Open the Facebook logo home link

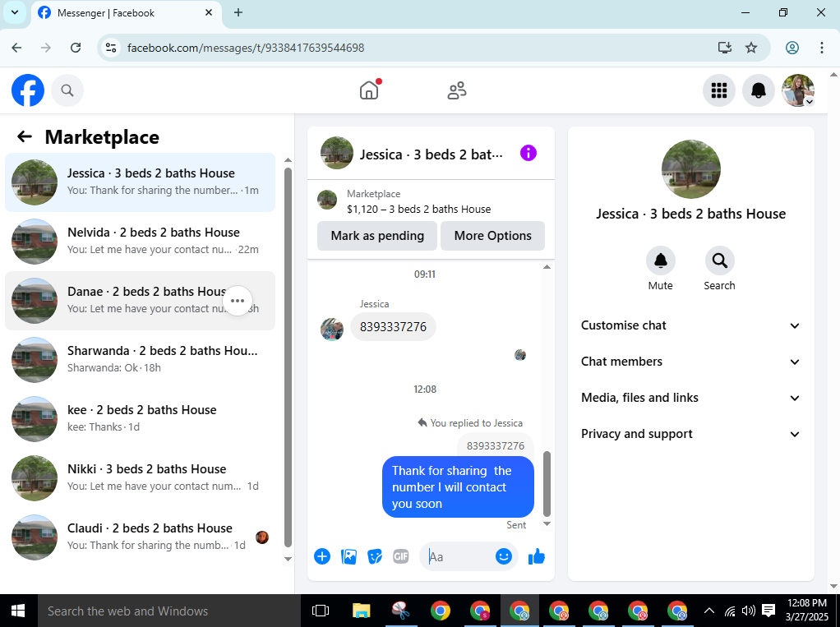pos(28,90)
